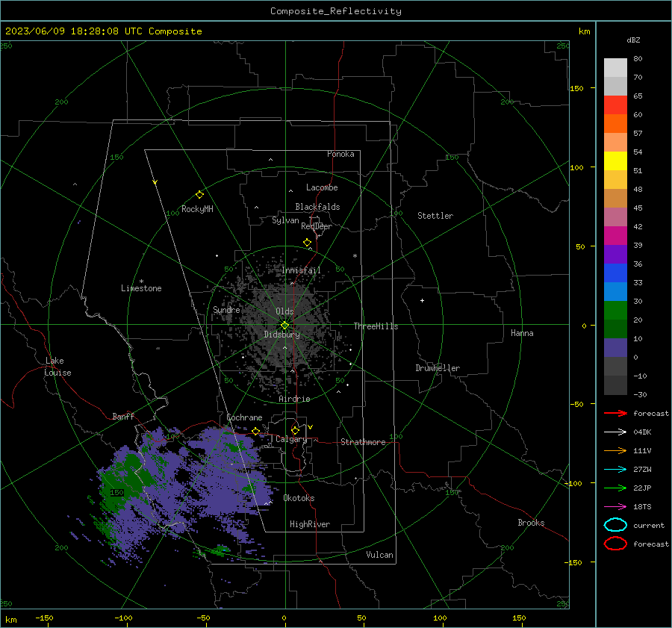The width and height of the screenshot is (672, 628).
Task: Click the Hanna city label
Action: [x=522, y=333]
